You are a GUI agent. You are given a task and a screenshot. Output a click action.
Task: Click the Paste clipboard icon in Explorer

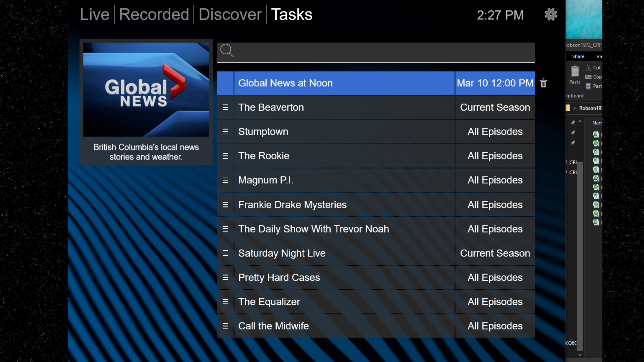tap(575, 71)
